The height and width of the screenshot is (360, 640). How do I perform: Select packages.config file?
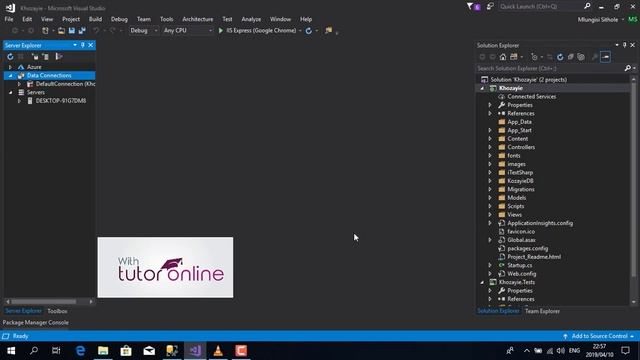point(527,249)
